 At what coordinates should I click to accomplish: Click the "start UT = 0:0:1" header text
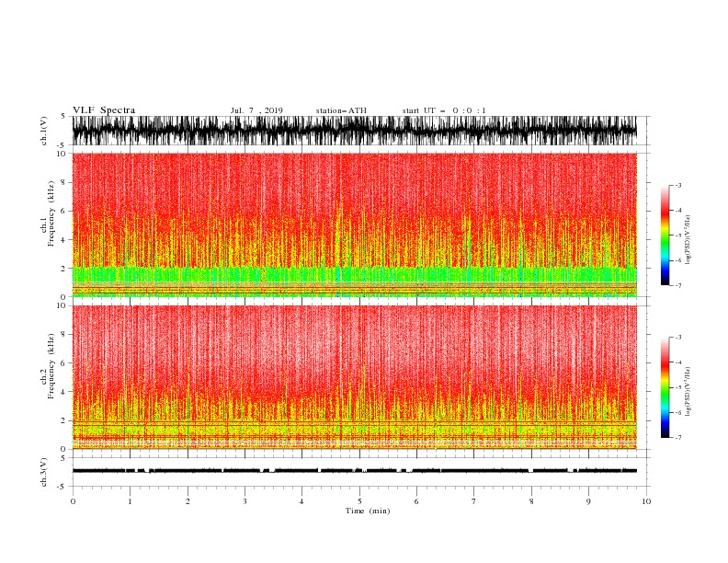(444, 110)
